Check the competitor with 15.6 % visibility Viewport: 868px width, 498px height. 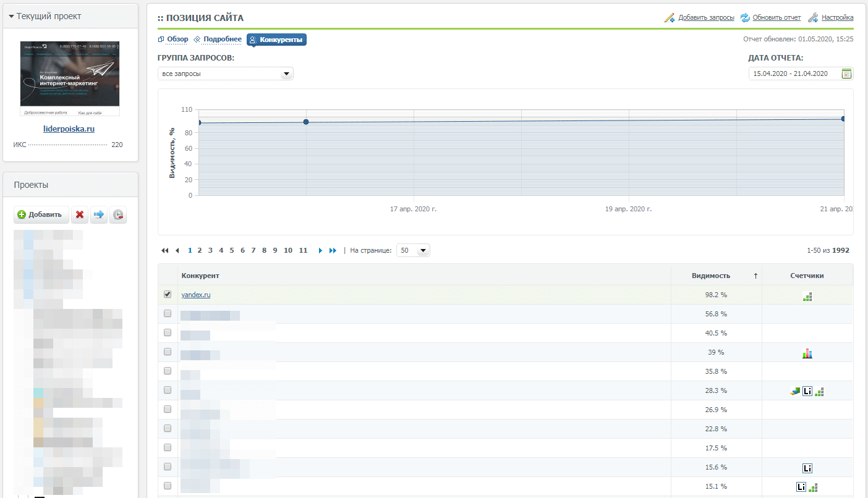click(x=168, y=466)
